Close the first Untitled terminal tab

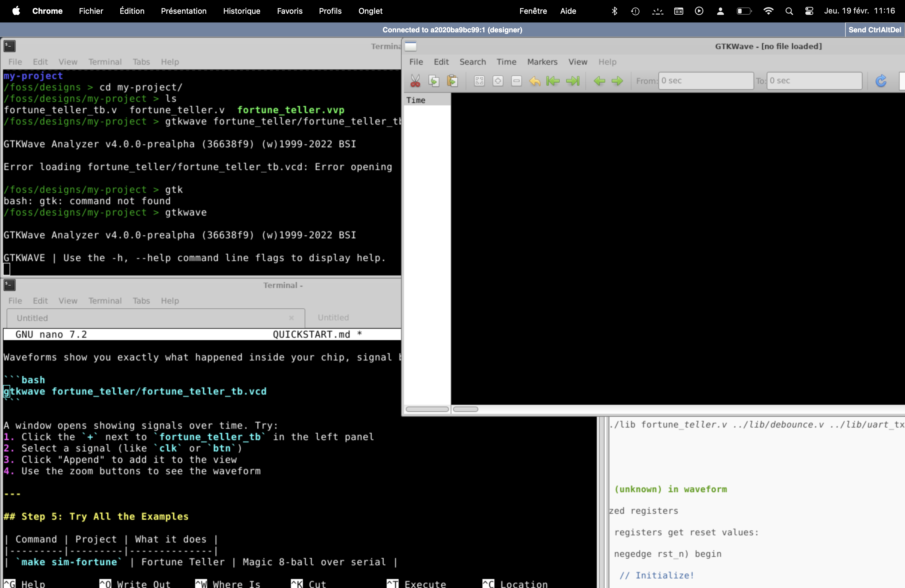click(291, 318)
